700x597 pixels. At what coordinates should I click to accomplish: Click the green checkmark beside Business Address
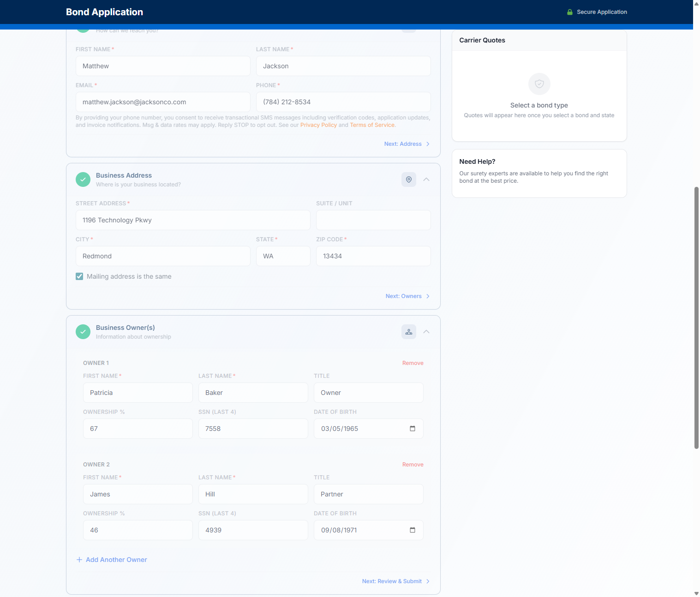(x=83, y=179)
